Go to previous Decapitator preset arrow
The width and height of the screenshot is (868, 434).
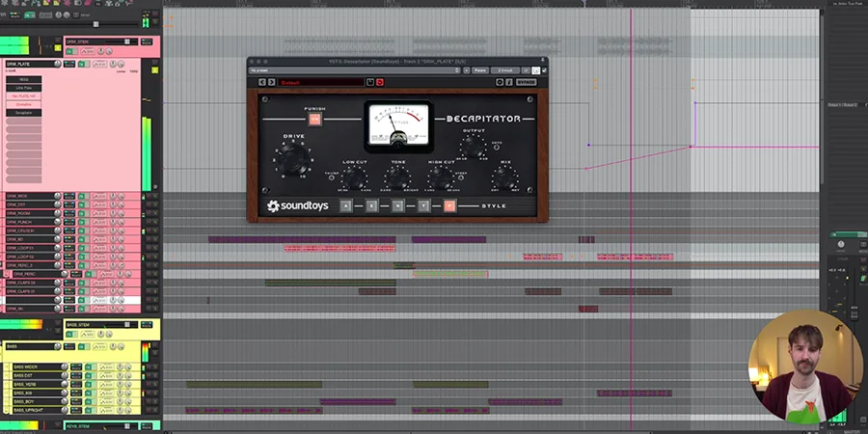261,82
